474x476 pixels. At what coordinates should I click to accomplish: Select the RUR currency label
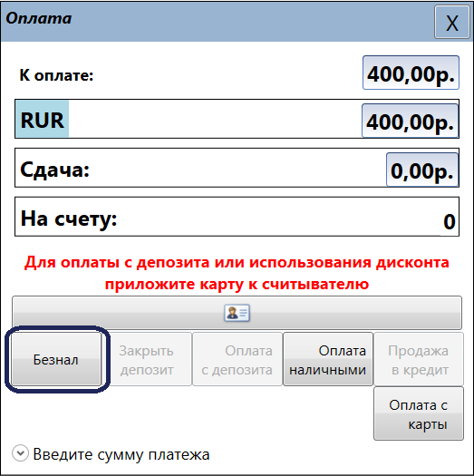click(x=43, y=120)
